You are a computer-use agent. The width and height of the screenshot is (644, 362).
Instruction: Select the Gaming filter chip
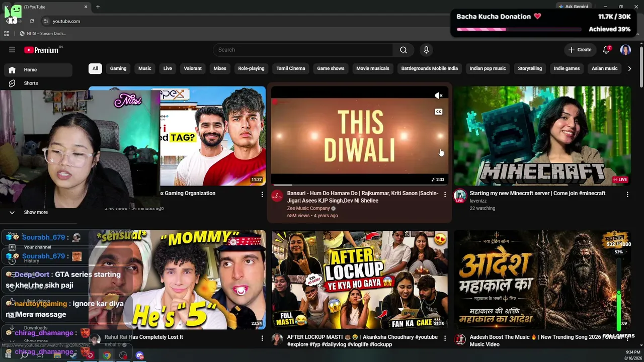coord(118,68)
